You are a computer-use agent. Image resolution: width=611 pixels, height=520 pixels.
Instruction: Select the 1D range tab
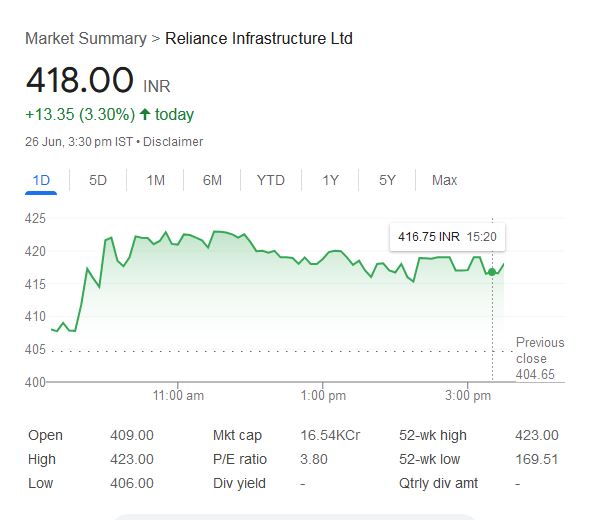coord(41,180)
